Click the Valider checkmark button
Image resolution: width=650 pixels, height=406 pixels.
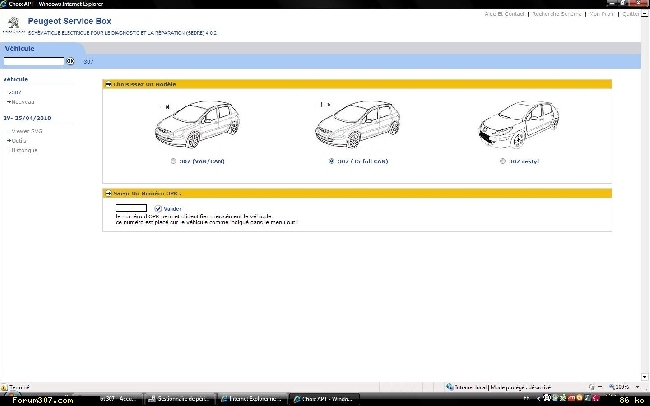158,209
